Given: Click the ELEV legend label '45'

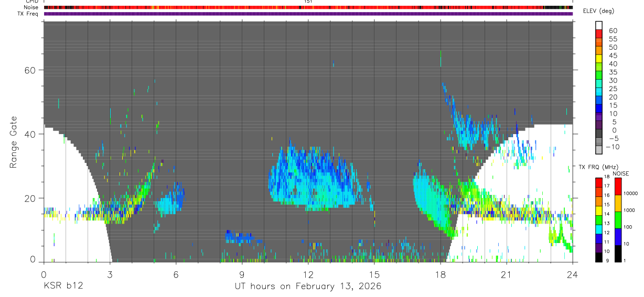Looking at the screenshot, I should (613, 56).
